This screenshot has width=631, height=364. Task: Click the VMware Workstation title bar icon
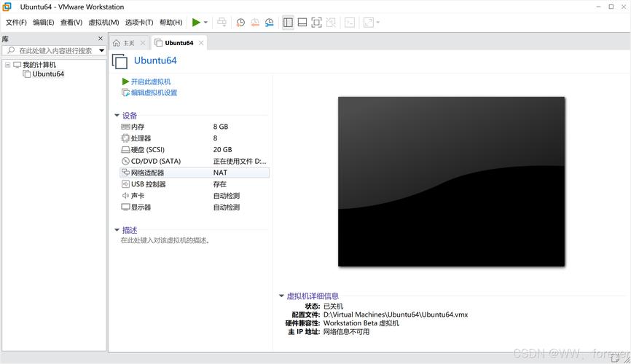pos(7,7)
